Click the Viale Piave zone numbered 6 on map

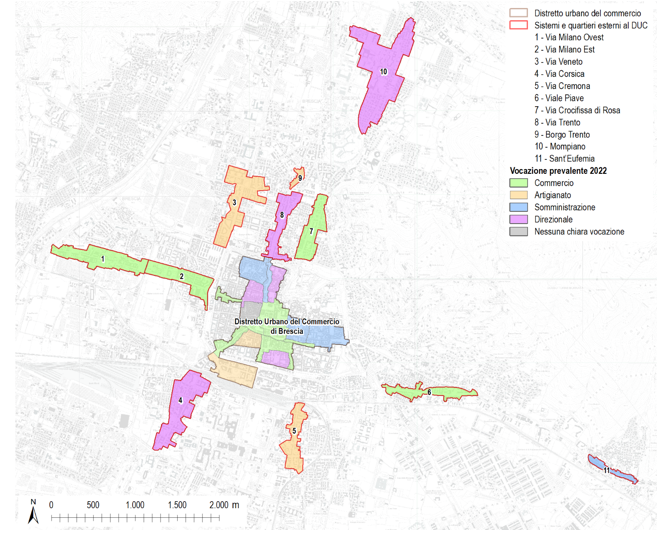tap(429, 392)
